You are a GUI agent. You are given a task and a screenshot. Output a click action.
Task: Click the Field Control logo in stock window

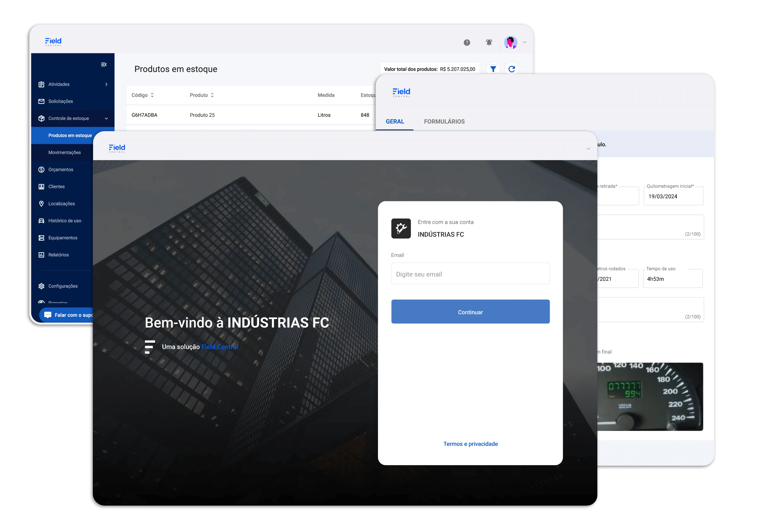(x=53, y=42)
